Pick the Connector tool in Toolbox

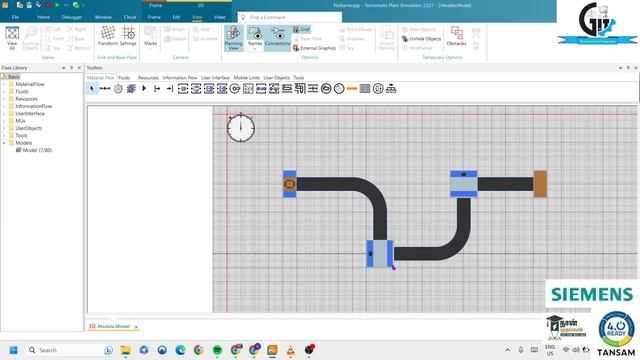(105, 89)
